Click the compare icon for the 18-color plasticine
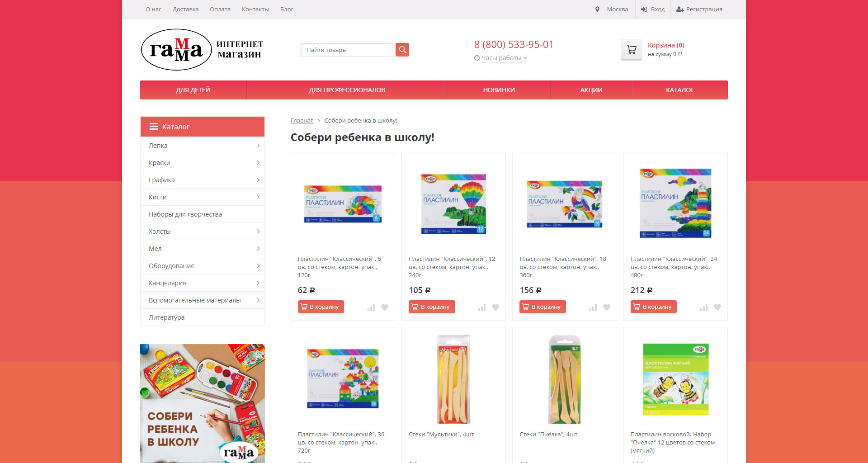 593,307
